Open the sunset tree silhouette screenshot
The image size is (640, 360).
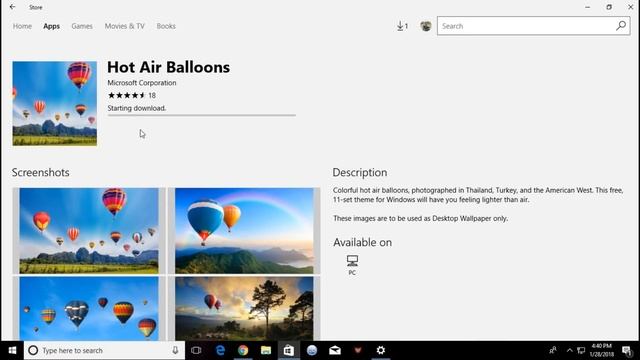pos(244,309)
